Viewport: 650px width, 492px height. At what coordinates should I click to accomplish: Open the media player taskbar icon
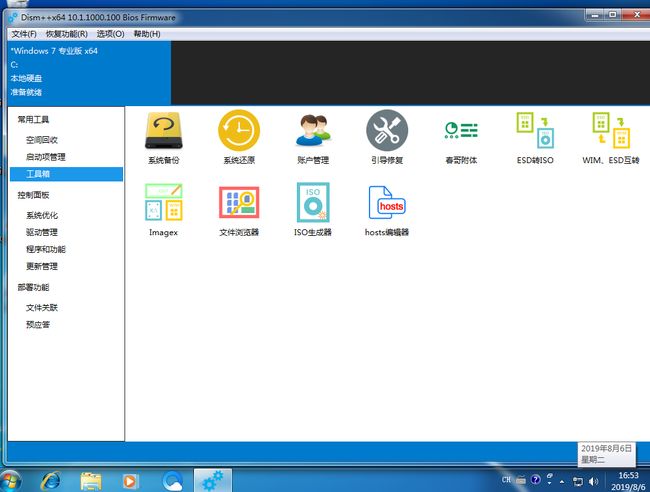[130, 481]
